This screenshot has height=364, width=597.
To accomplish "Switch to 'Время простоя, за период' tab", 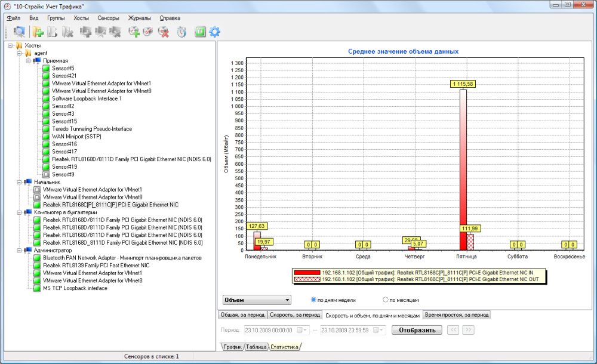I will point(457,315).
